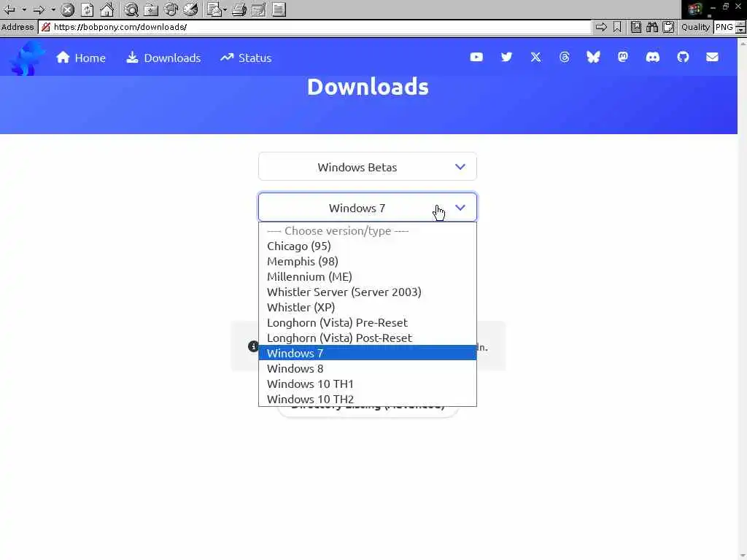The width and height of the screenshot is (747, 560).
Task: Select Whistler Server (Server 2003)
Action: pos(368,292)
